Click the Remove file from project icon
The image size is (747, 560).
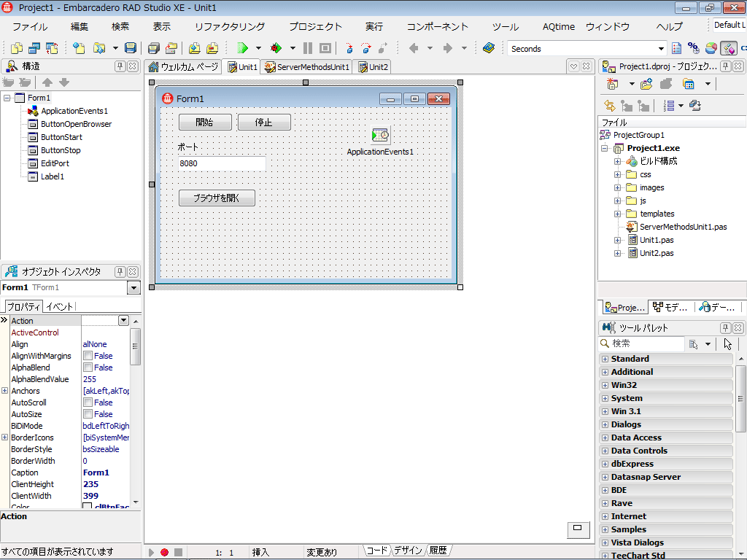(212, 48)
